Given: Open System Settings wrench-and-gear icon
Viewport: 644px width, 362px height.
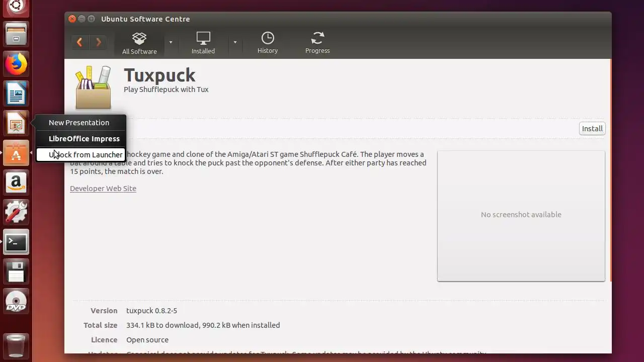Looking at the screenshot, I should (16, 213).
